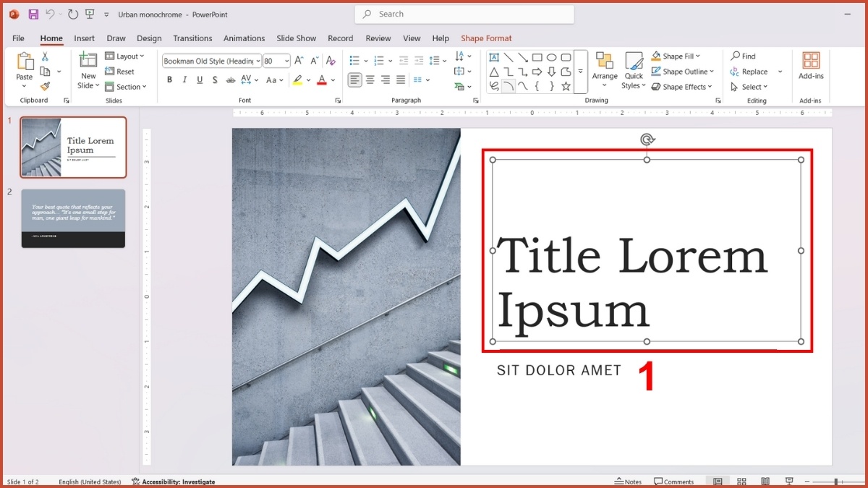The width and height of the screenshot is (868, 488).
Task: Open the Insert menu tab
Action: point(84,38)
